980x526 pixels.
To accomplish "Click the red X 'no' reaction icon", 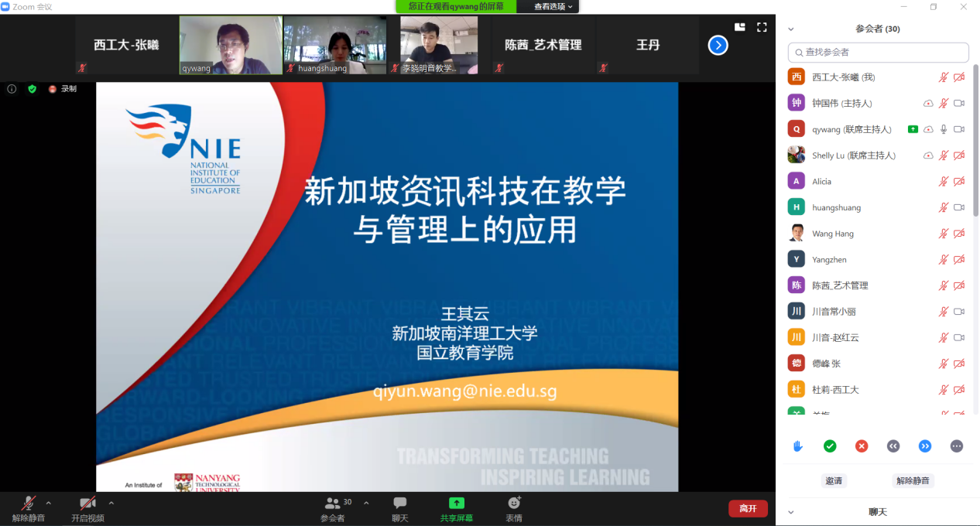I will tap(862, 446).
